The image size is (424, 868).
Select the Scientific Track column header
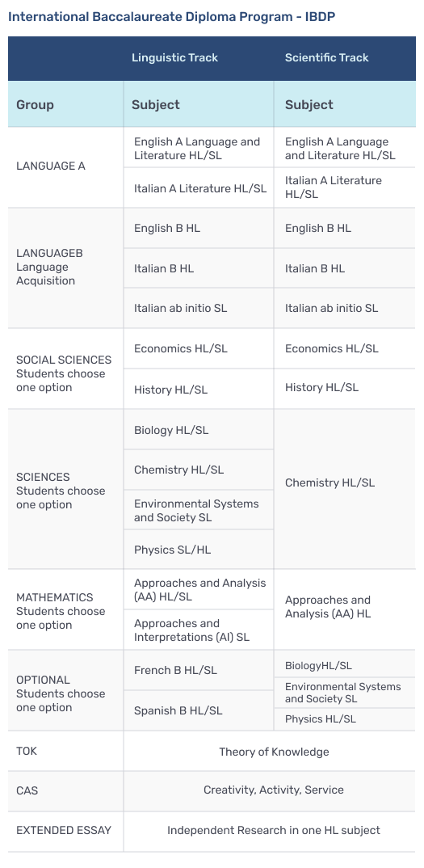click(326, 57)
